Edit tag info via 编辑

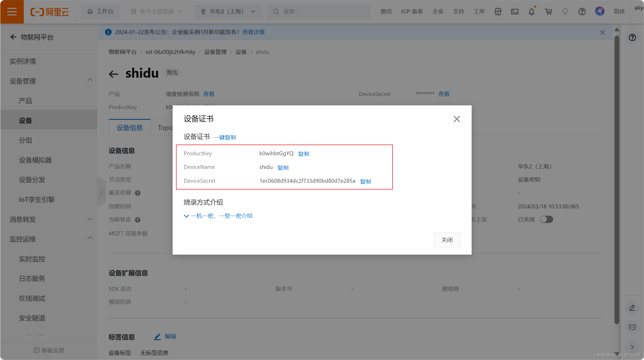pos(165,336)
